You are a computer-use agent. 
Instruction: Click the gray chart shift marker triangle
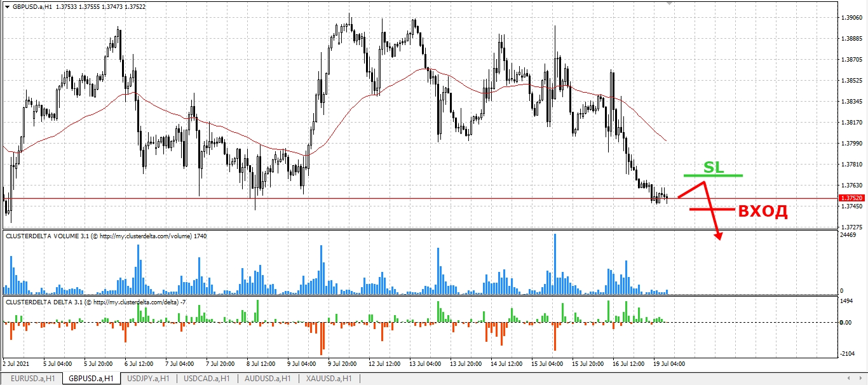click(x=669, y=4)
